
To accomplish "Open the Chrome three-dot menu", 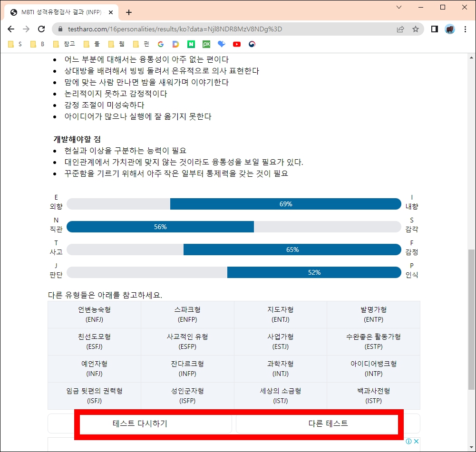I will point(465,29).
